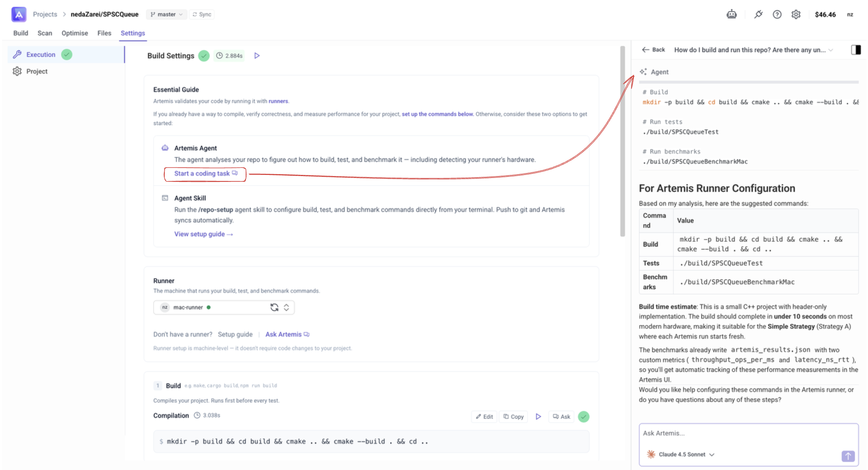
Task: Click the Compilation green check status icon
Action: pyautogui.click(x=584, y=416)
